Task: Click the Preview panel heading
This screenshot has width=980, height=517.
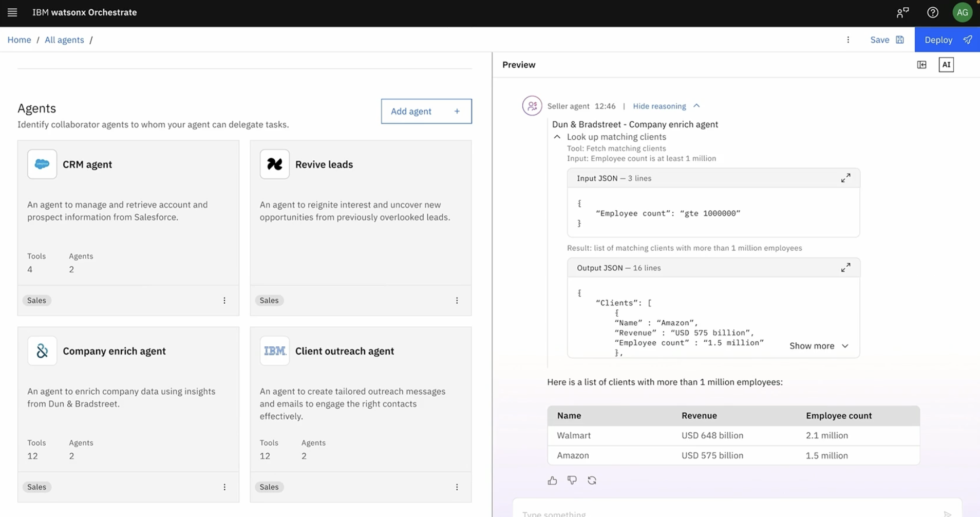Action: pos(519,65)
